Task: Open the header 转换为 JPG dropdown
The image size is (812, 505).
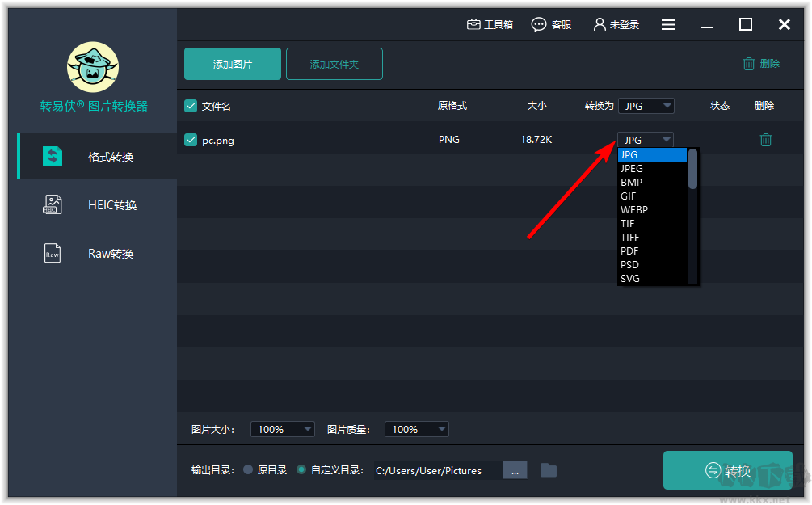Action: coord(646,106)
